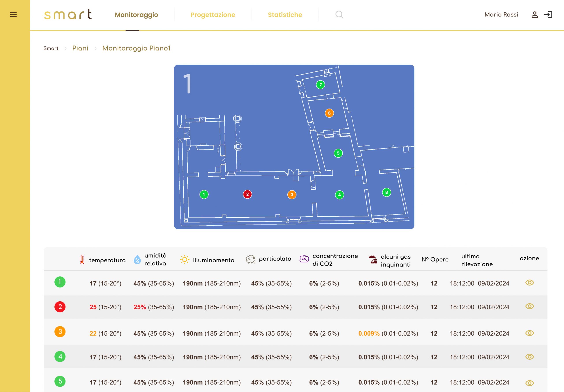This screenshot has height=392, width=564.
Task: Click the azione column header
Action: pyautogui.click(x=529, y=258)
